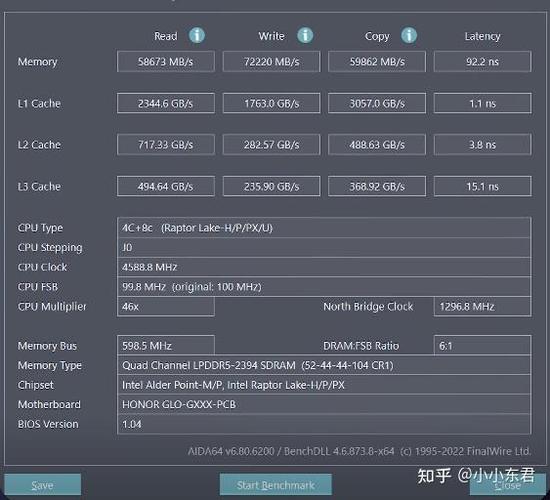The image size is (550, 500).
Task: Click the CPU Multiplier value 46x
Action: 166,307
